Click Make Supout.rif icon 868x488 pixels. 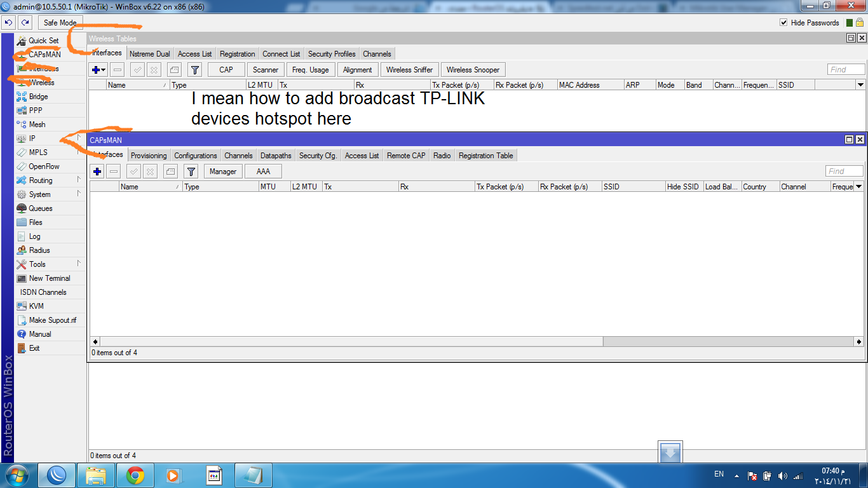(22, 320)
